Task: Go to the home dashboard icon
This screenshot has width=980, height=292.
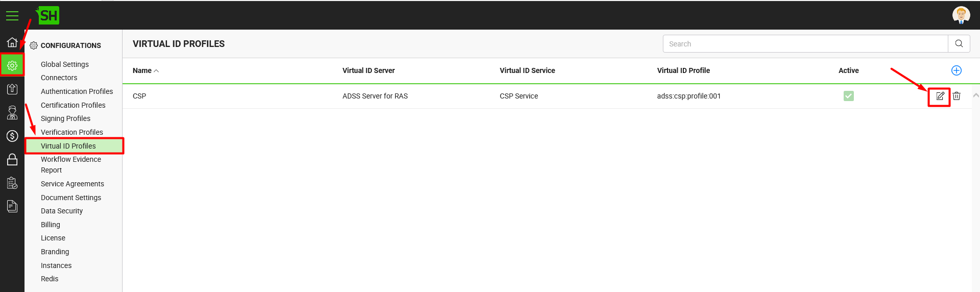Action: (x=12, y=42)
